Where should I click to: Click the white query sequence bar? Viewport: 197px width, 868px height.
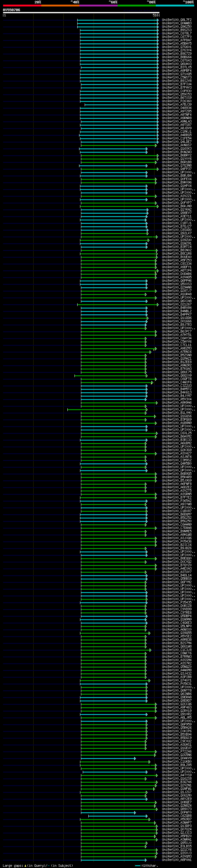tap(81, 12)
